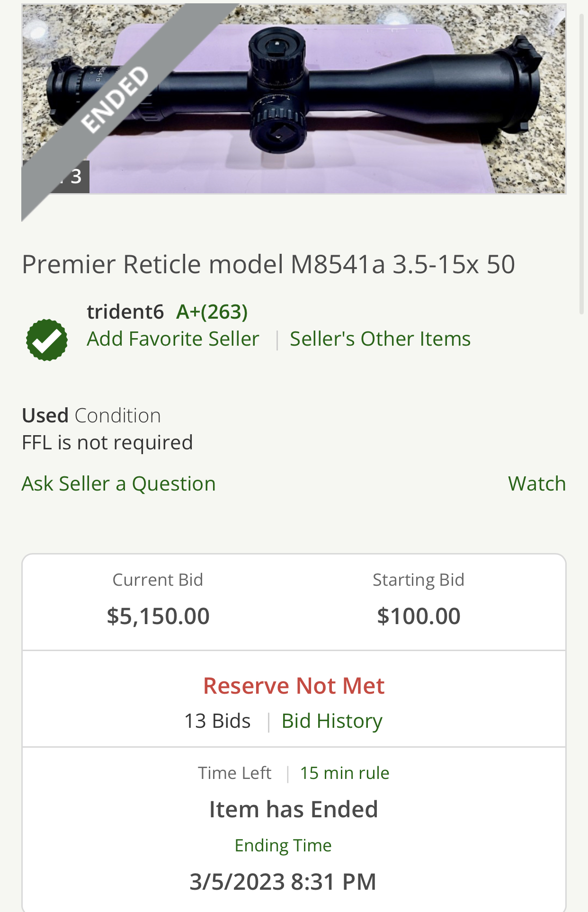
Task: Click the $5,150.00 current bid amount
Action: click(158, 617)
